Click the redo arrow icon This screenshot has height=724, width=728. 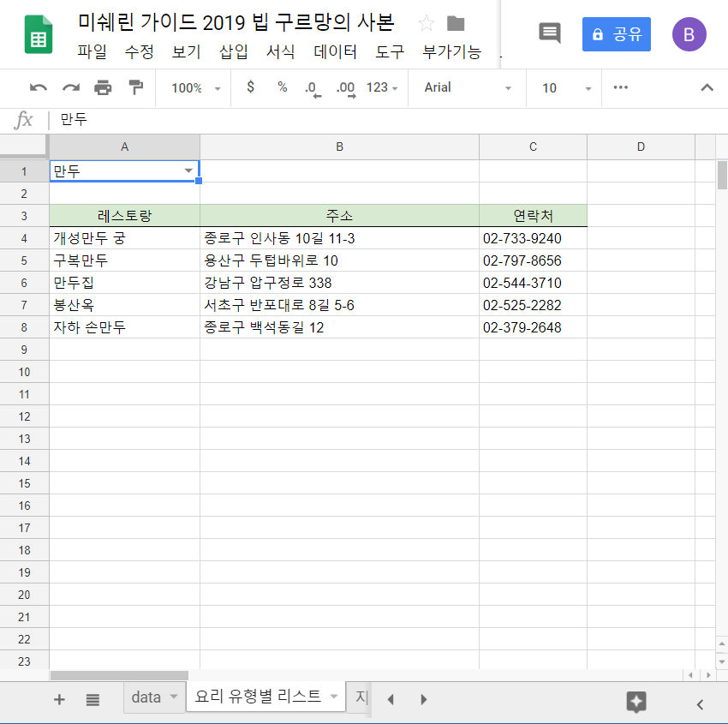(71, 87)
